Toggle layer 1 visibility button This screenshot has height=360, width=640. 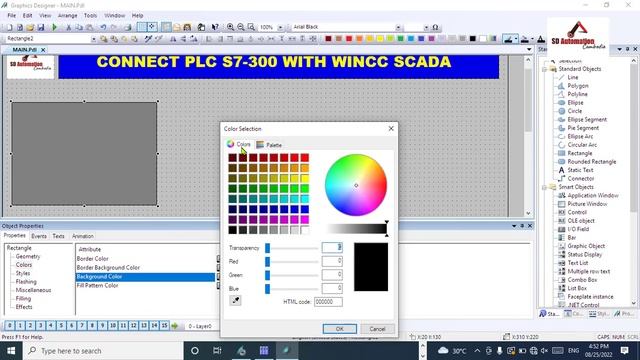(x=20, y=326)
